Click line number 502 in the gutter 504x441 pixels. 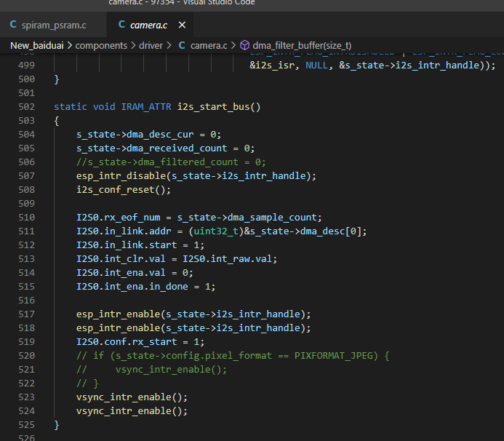point(26,107)
